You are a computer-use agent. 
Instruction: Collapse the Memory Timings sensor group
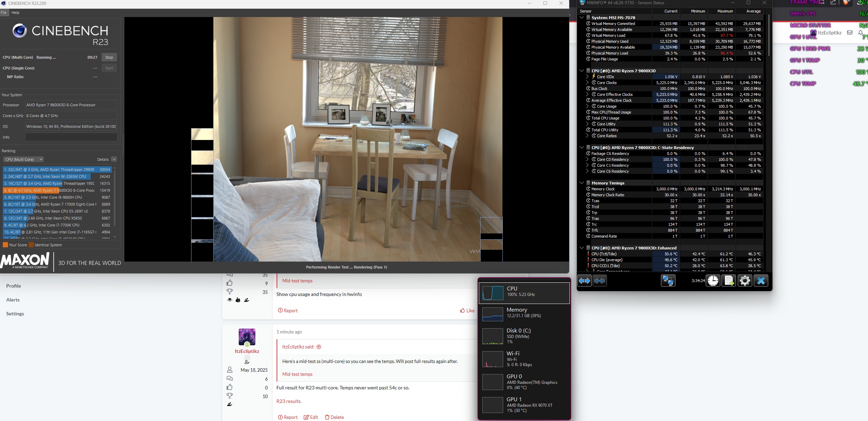tap(582, 183)
